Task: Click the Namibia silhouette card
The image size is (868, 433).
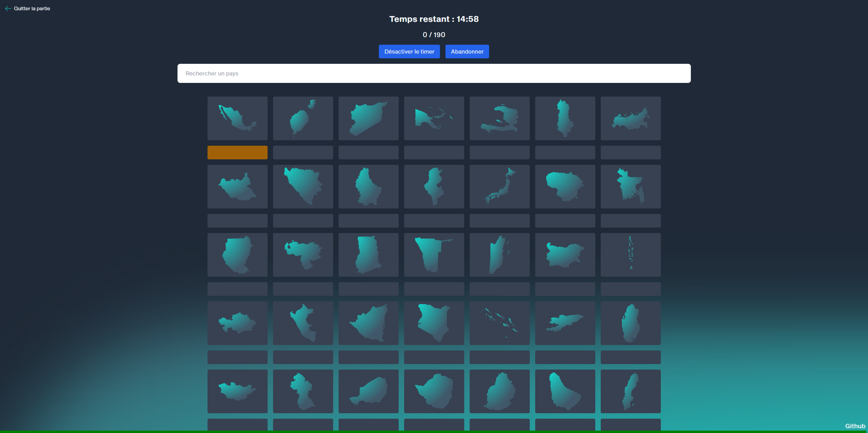Action: coord(434,255)
